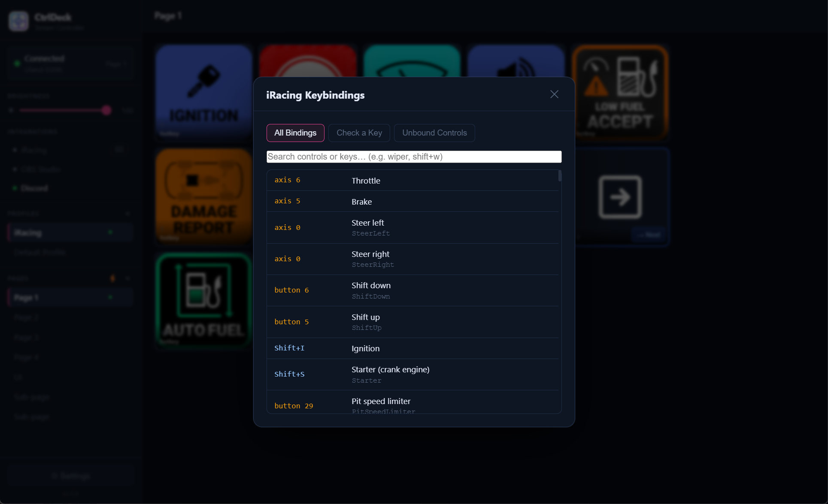The width and height of the screenshot is (828, 504).
Task: Open the Discord integration item
Action: [x=34, y=188]
